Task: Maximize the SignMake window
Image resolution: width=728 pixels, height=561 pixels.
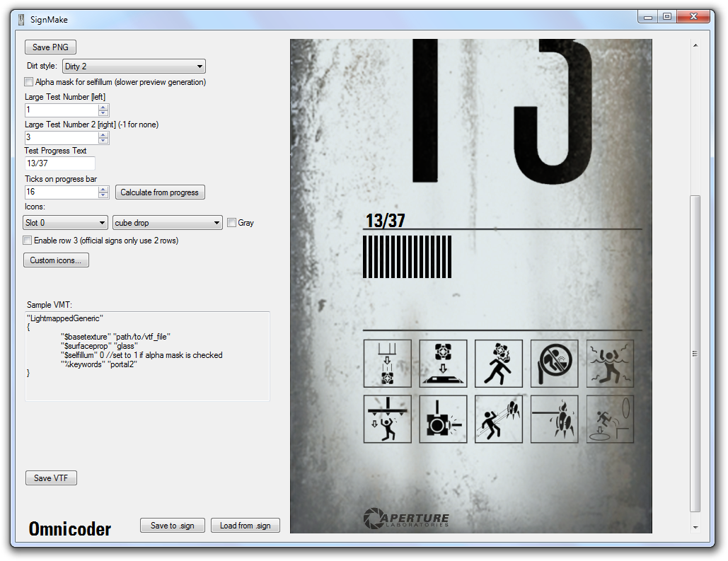Action: coord(667,16)
